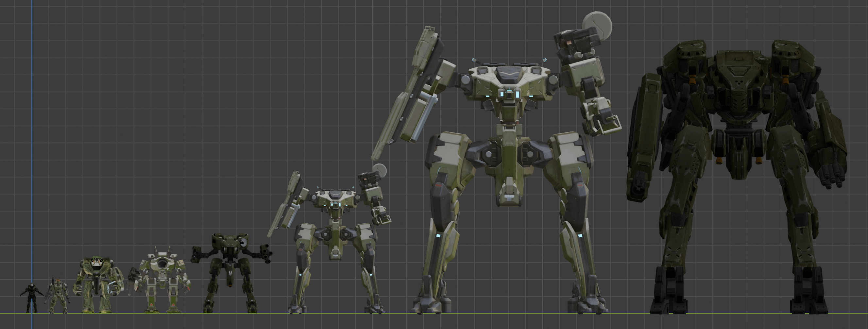This screenshot has height=329, width=868.
Task: Select the largest white-green walker with glowing blue lights
Action: (x=496, y=163)
